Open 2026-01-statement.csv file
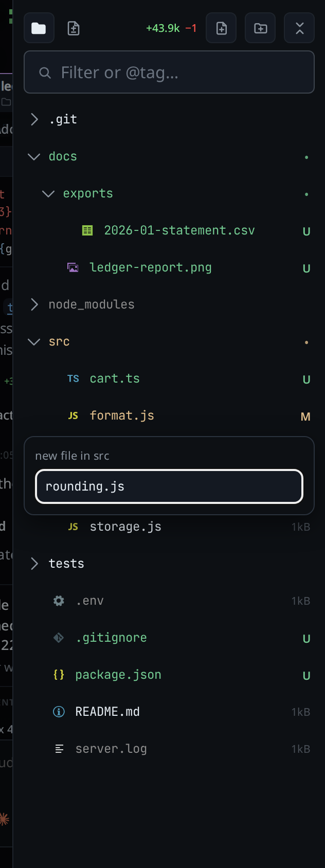 (179, 230)
